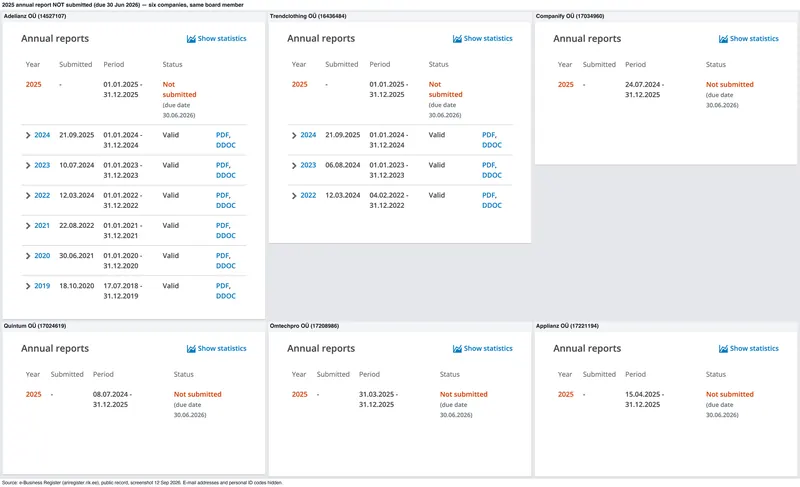Click the 'Quintum OÜ (17024619)' company title
The width and height of the screenshot is (800, 487).
(35, 326)
